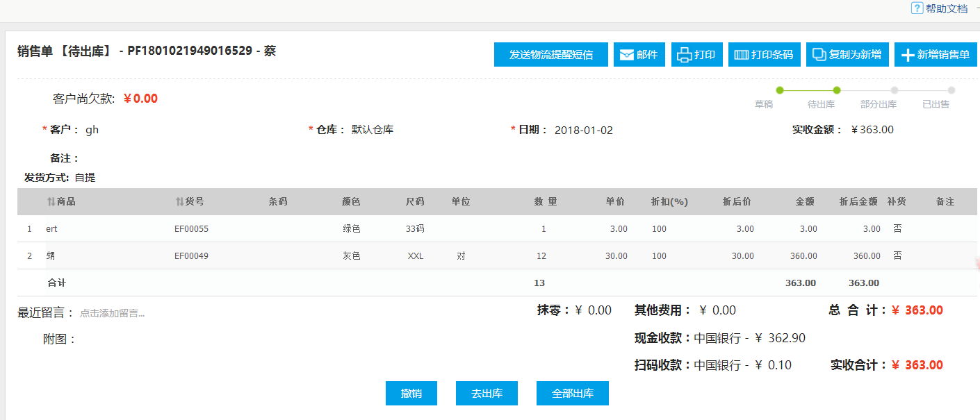Click the 单位 column header
The image size is (980, 420).
point(461,201)
